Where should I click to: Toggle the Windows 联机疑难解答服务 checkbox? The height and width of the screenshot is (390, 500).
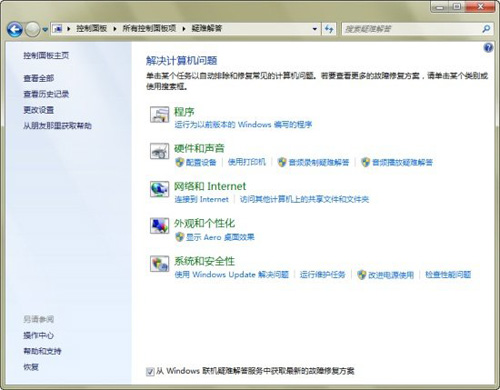pyautogui.click(x=150, y=371)
